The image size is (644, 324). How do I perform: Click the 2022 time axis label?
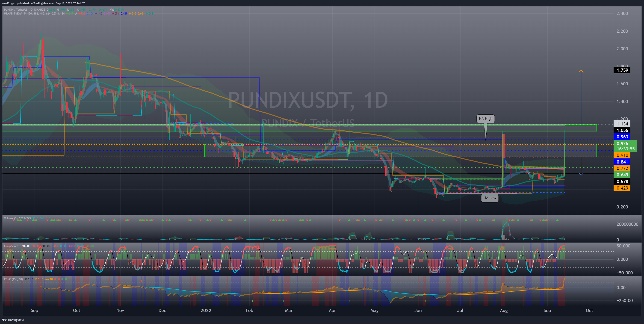click(206, 310)
